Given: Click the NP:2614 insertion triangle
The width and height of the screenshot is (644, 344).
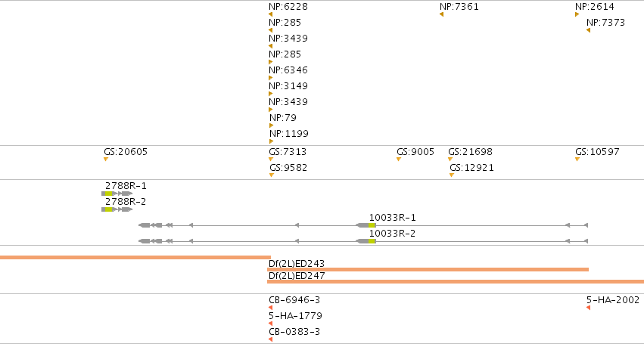Looking at the screenshot, I should pyautogui.click(x=577, y=14).
